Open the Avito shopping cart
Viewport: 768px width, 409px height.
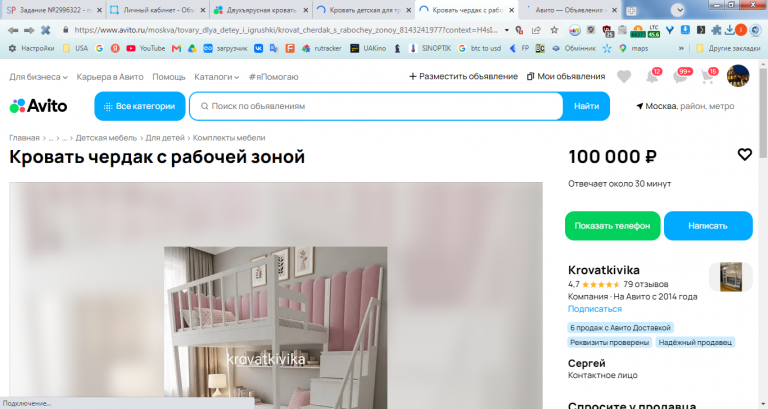(x=709, y=76)
